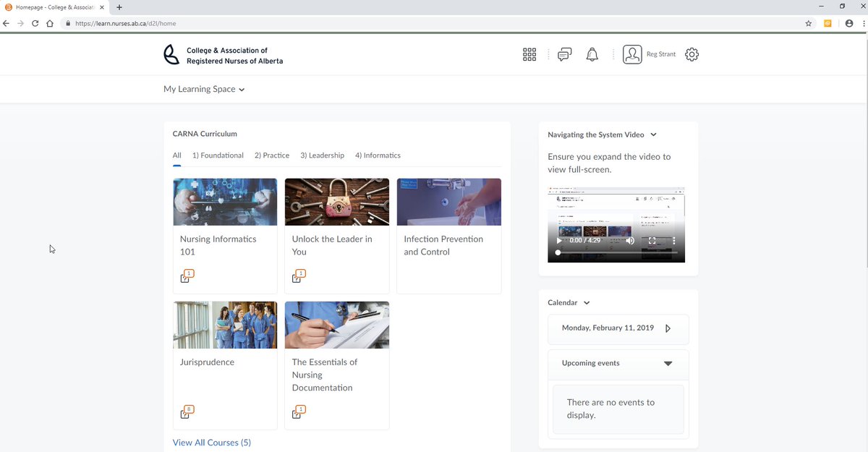The height and width of the screenshot is (452, 868).
Task: Click CARNA logo in page header
Action: [x=224, y=56]
